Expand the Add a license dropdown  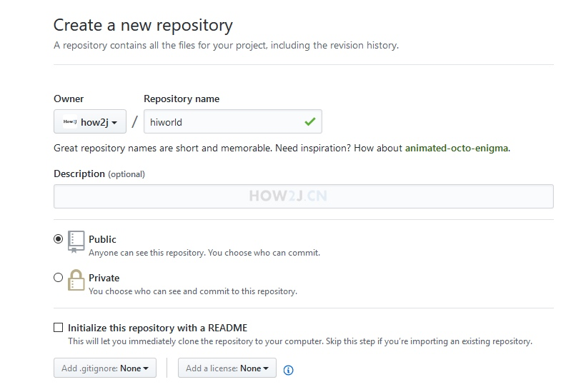(x=227, y=368)
